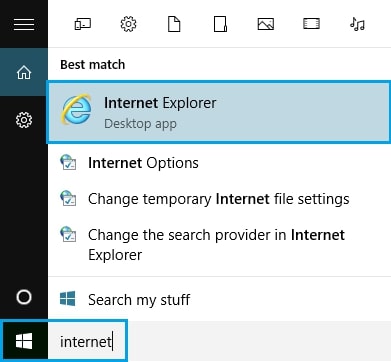Open Change the search provider in Internet Explorer
The width and height of the screenshot is (391, 362).
tap(219, 245)
